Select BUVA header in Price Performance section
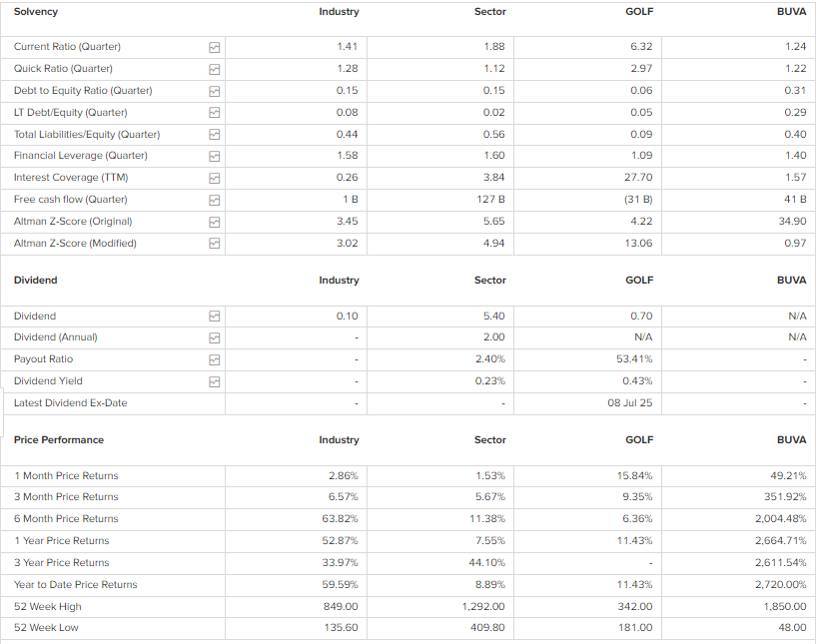 click(x=791, y=439)
